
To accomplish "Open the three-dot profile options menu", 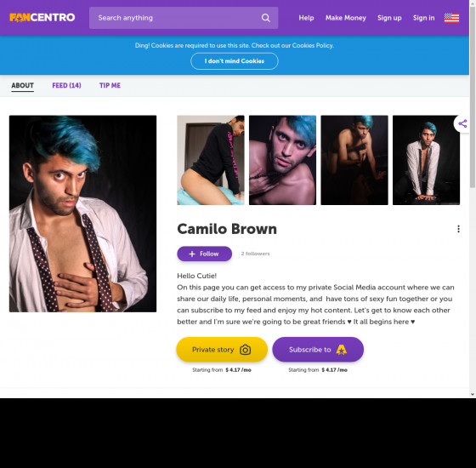I will click(x=458, y=229).
